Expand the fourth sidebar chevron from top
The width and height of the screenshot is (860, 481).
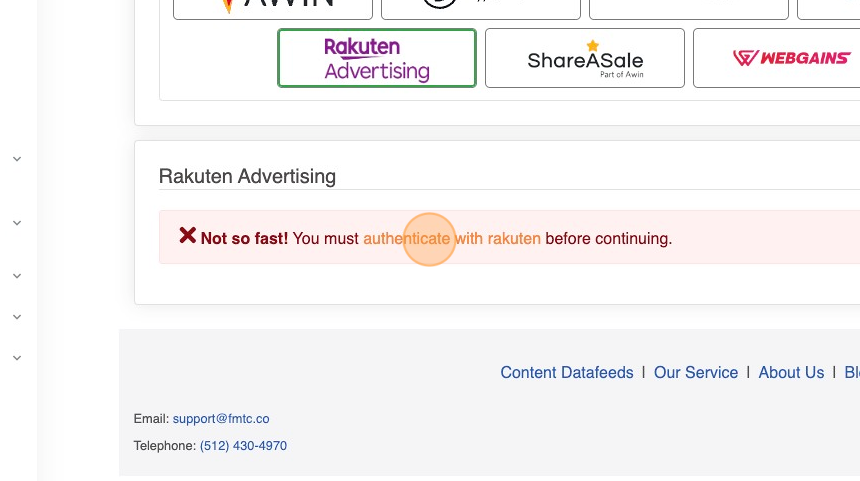coord(17,317)
